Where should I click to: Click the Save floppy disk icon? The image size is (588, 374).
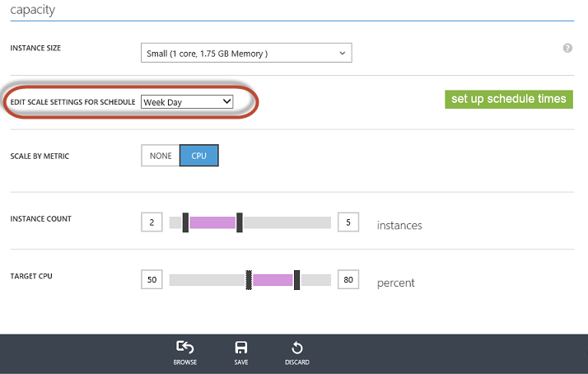point(241,348)
